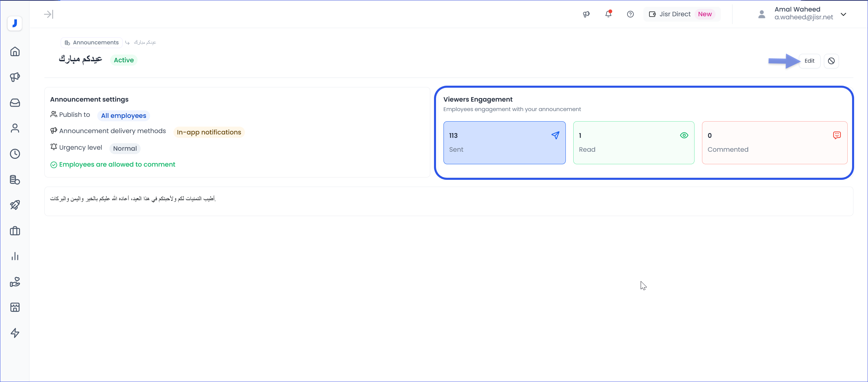The image size is (868, 382).
Task: Open the payroll coins sidebar icon
Action: click(x=15, y=179)
